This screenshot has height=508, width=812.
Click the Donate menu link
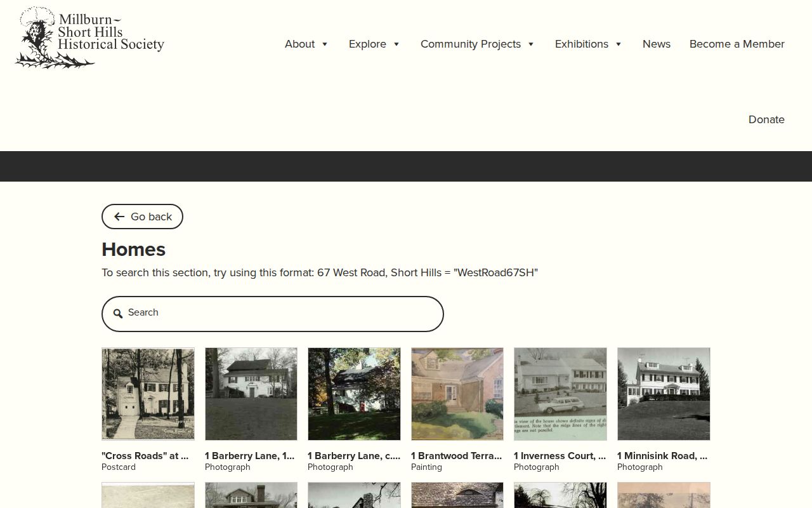click(x=766, y=119)
